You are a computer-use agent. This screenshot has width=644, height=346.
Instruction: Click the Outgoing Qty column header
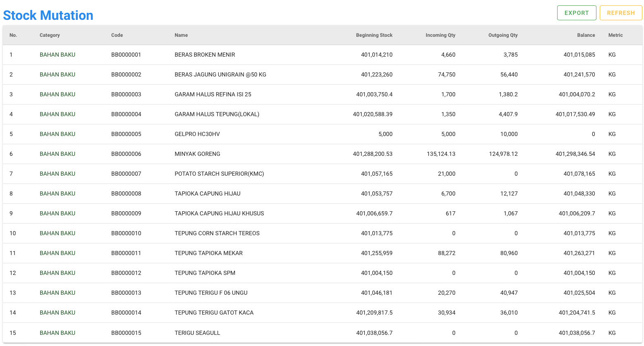tap(503, 35)
